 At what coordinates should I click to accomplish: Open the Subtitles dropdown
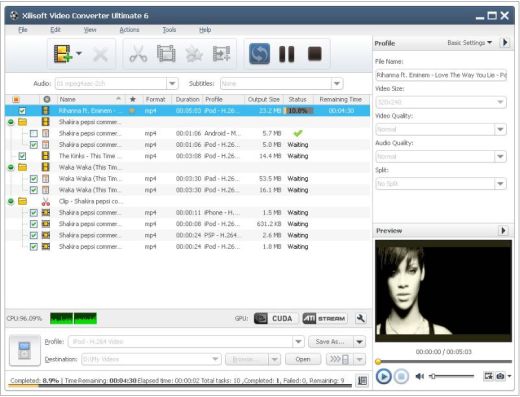pos(337,83)
